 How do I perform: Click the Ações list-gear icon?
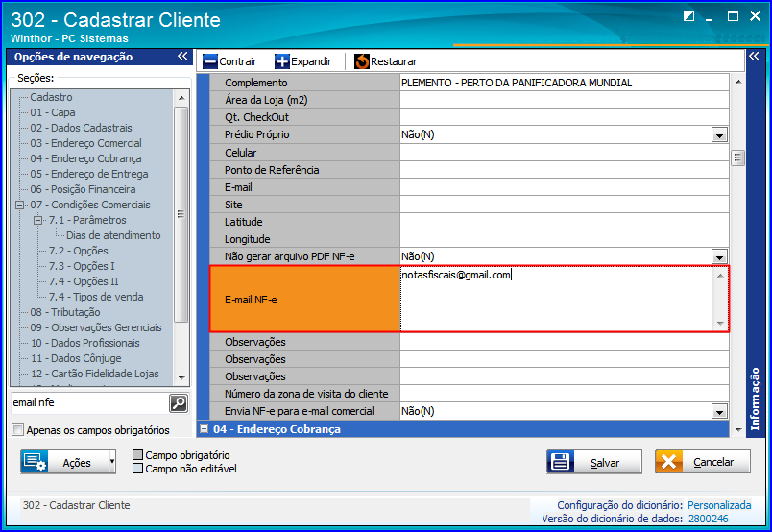pos(35,462)
